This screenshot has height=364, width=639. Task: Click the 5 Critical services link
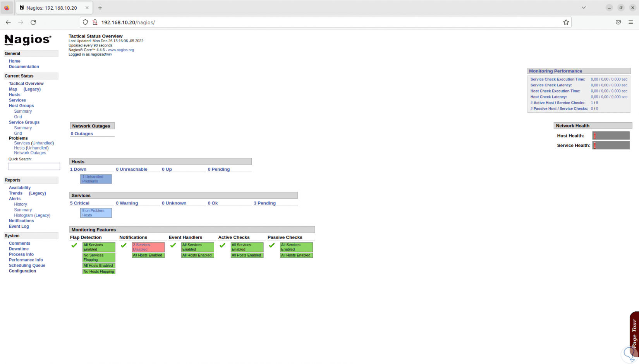point(80,203)
